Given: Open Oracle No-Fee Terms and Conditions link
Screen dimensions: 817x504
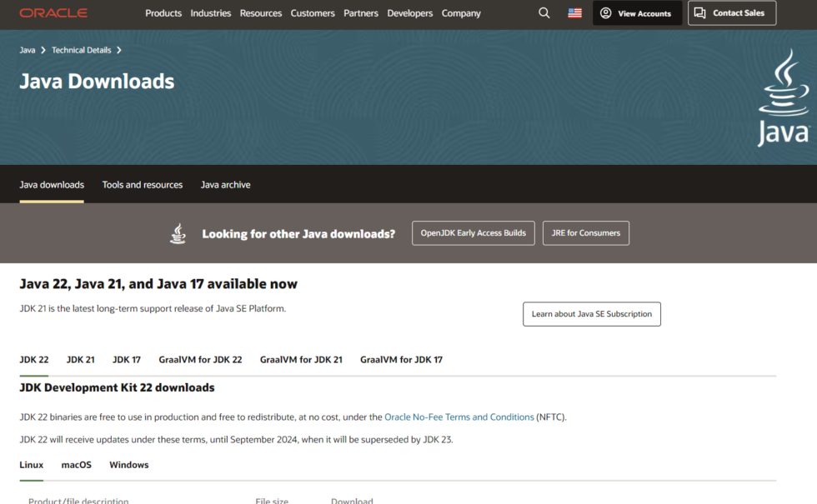Looking at the screenshot, I should 459,417.
